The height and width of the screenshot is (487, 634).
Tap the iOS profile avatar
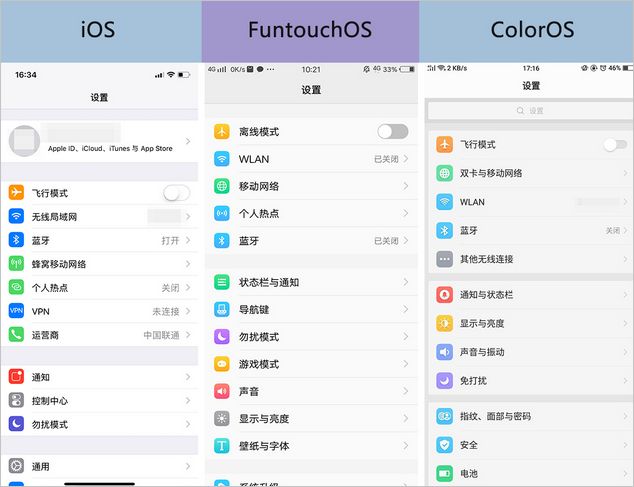24,141
